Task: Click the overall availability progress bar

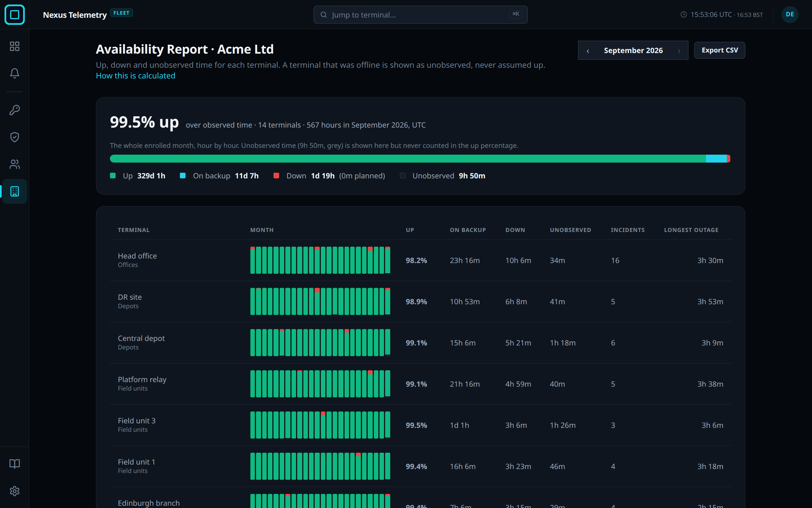Action: [420, 159]
